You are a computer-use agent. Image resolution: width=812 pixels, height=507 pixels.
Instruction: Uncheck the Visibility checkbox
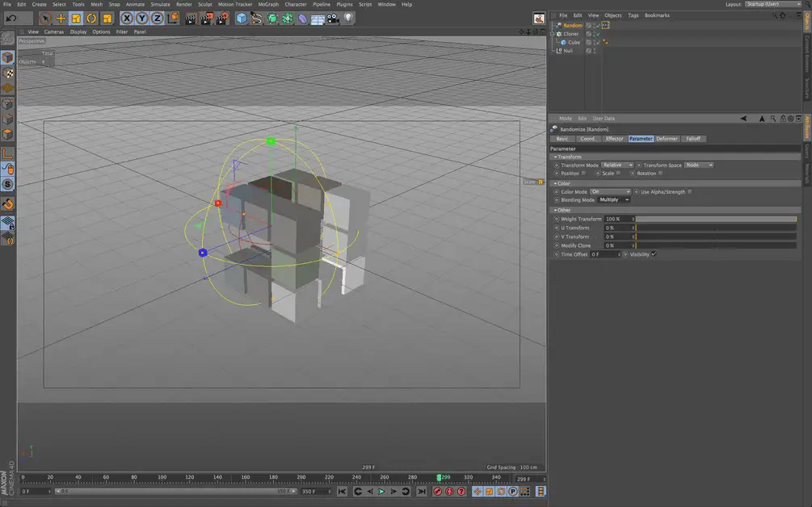click(x=654, y=254)
